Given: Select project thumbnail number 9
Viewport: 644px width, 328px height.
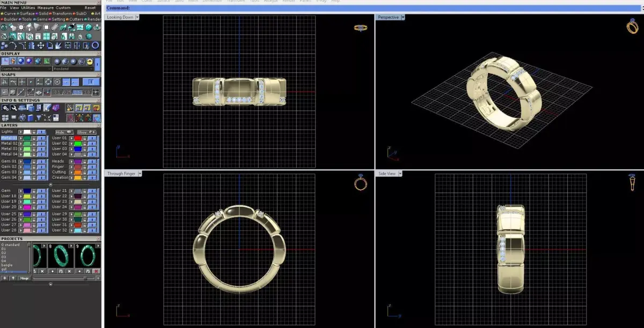Looking at the screenshot, I should click(x=88, y=256).
